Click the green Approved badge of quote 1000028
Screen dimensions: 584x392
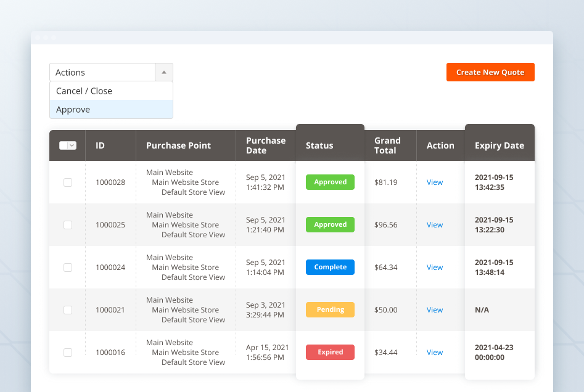330,182
